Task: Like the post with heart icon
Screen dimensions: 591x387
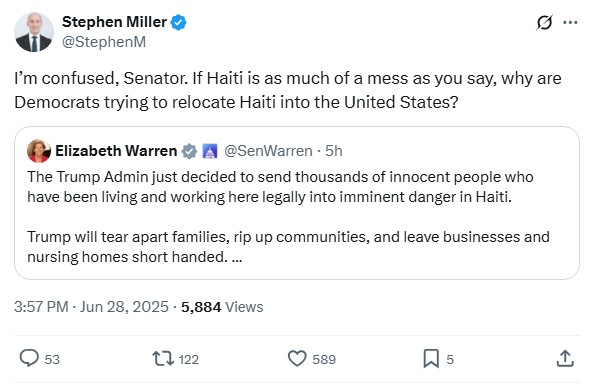Action: 297,358
